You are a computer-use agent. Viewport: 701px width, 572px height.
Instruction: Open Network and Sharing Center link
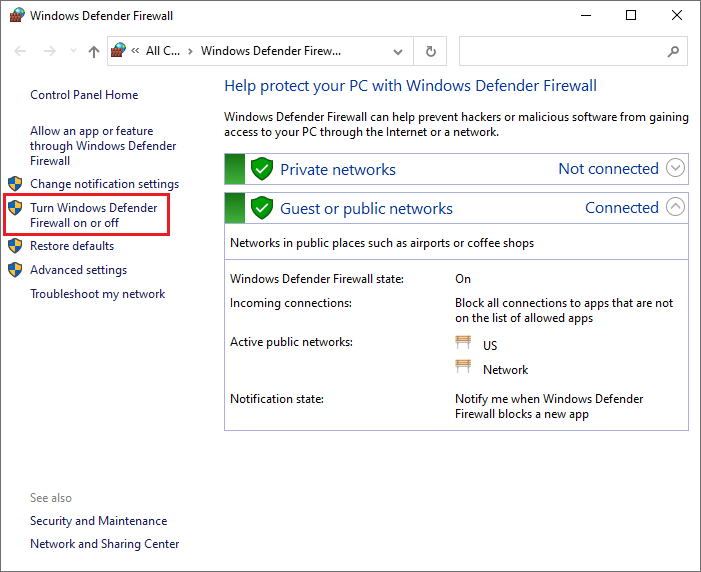[105, 544]
